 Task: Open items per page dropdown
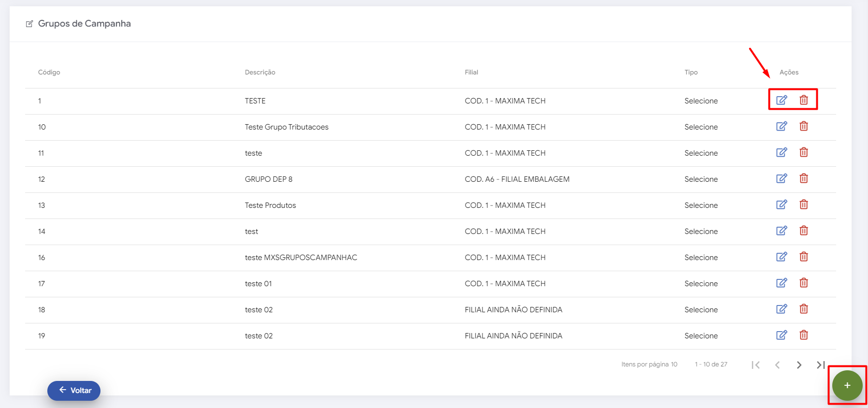pos(674,364)
